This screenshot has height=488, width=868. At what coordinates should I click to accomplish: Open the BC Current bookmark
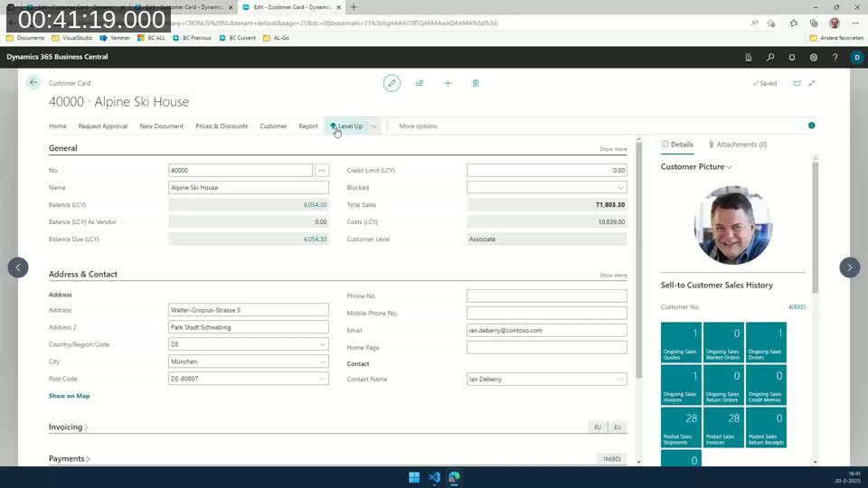click(238, 38)
